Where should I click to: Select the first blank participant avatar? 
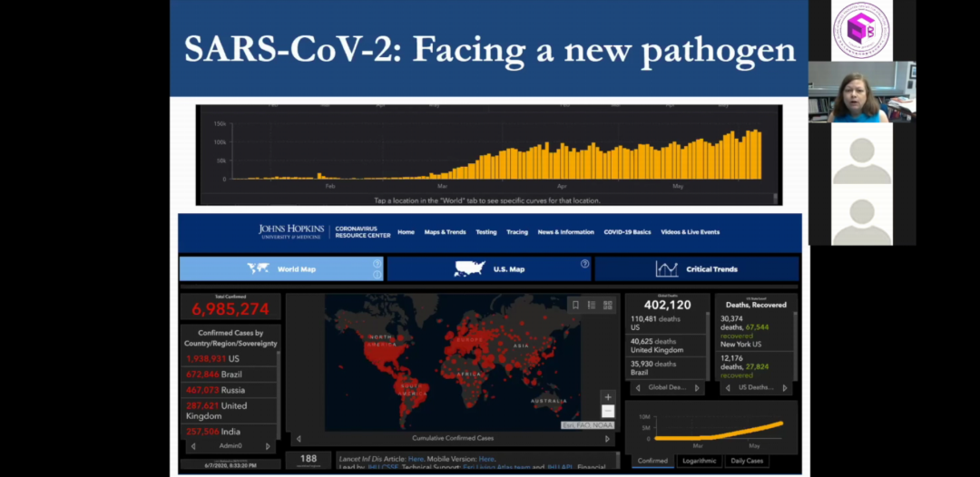[862, 152]
